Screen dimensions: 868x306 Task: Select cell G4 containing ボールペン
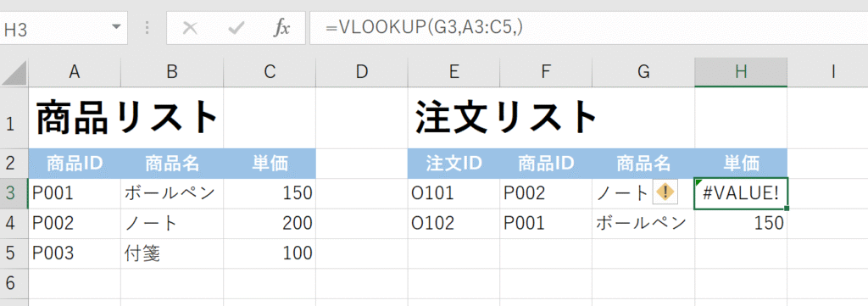643,223
